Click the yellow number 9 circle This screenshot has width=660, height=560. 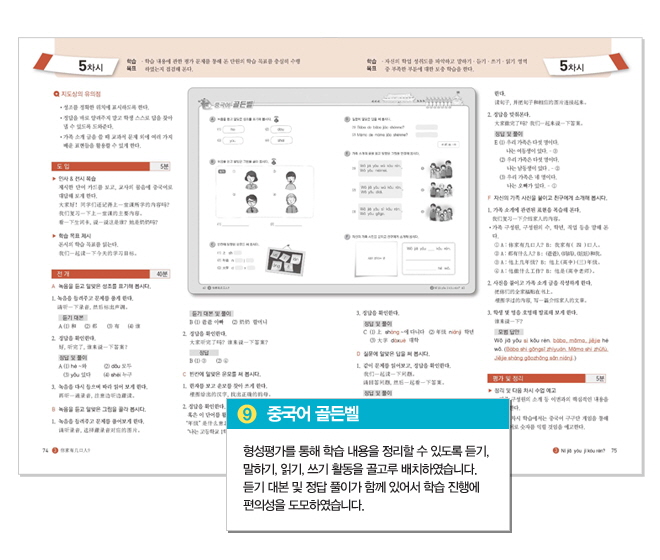point(247,414)
